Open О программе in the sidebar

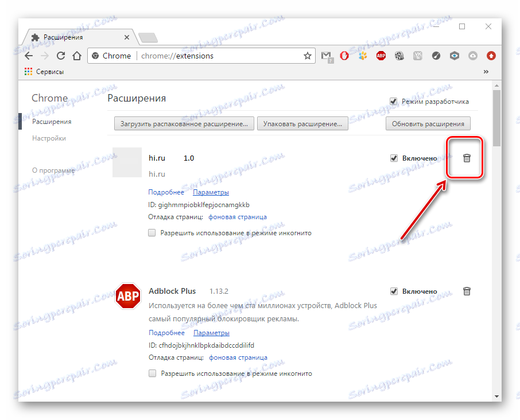point(53,170)
